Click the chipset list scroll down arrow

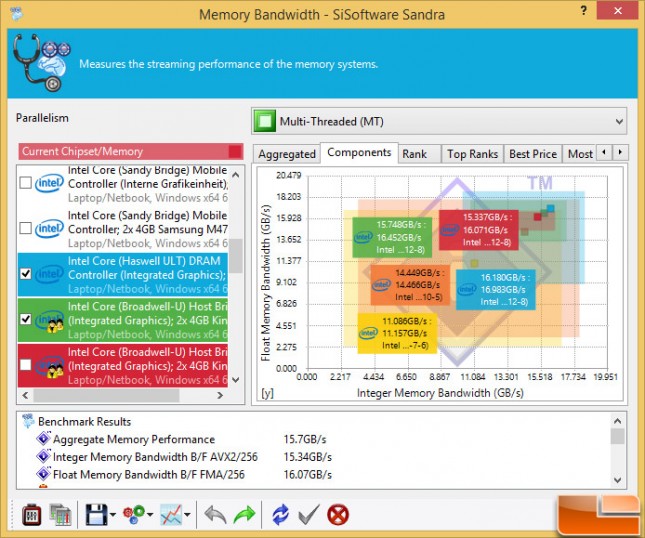[236, 380]
